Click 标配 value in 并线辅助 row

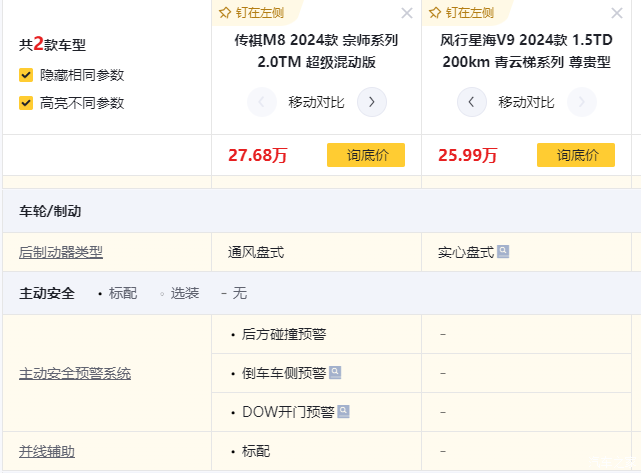coord(256,451)
